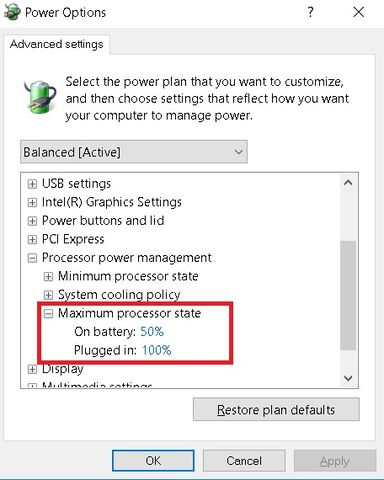Click the Power Options title bar icon
Image resolution: width=384 pixels, height=480 pixels.
pos(12,12)
